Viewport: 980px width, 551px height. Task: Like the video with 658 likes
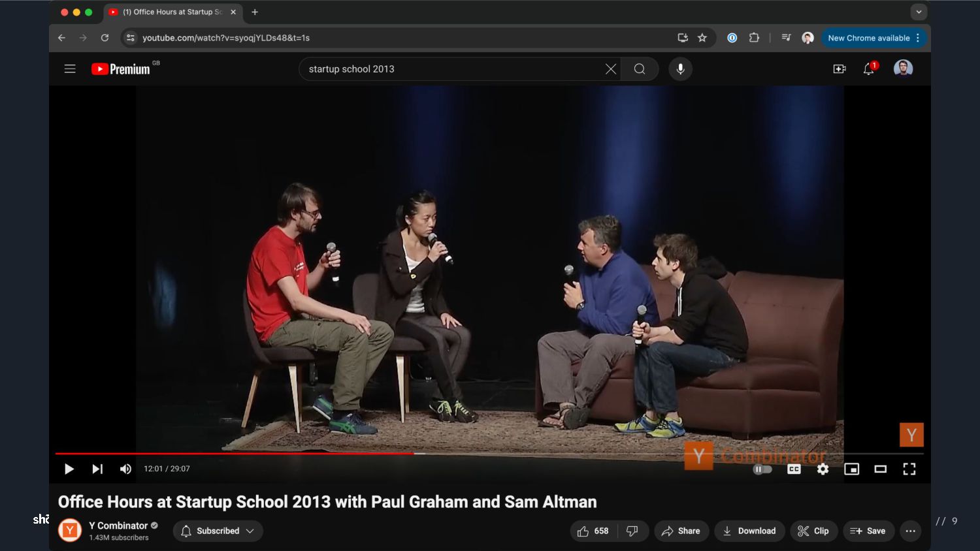[x=593, y=531]
